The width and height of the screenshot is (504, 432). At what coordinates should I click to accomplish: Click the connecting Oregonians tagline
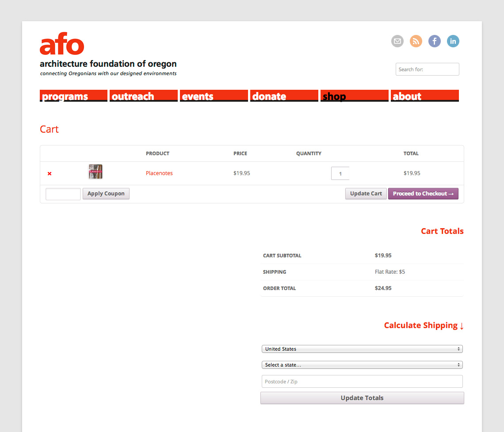(x=108, y=73)
